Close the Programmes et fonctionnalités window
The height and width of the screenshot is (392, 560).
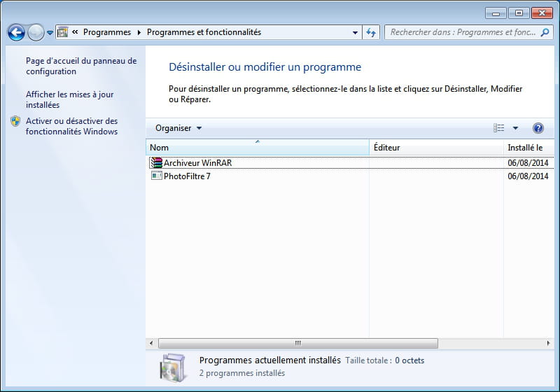542,13
